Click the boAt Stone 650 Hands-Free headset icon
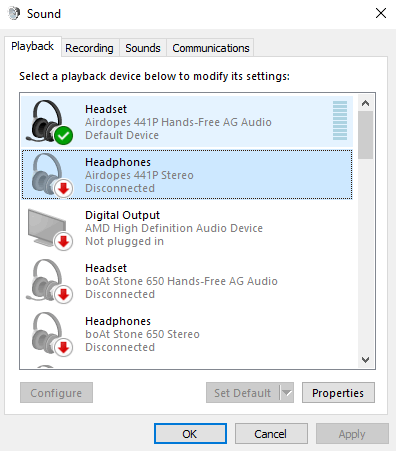The height and width of the screenshot is (451, 396). (49, 281)
